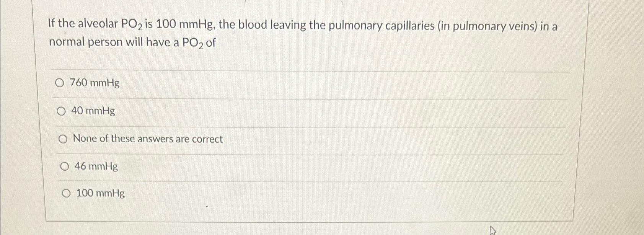
Task: Choose the None of these answers option
Action: [x=63, y=139]
